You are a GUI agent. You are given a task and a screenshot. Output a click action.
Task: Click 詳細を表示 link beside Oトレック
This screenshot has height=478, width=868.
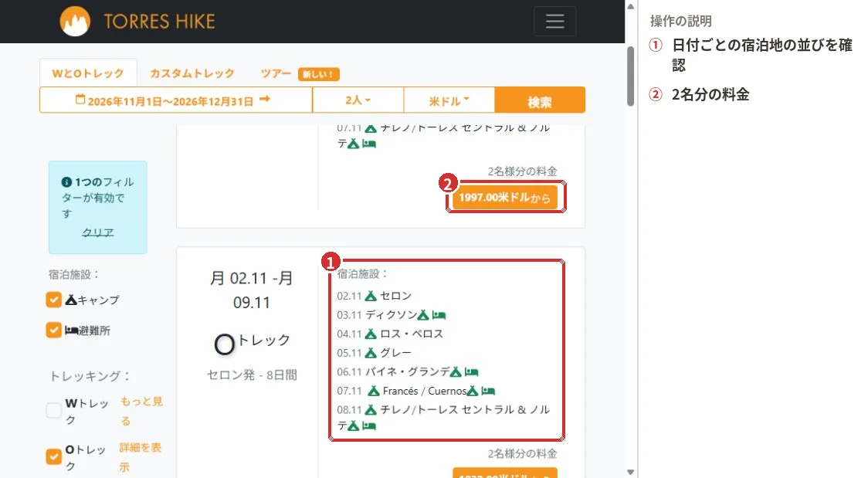pyautogui.click(x=140, y=457)
